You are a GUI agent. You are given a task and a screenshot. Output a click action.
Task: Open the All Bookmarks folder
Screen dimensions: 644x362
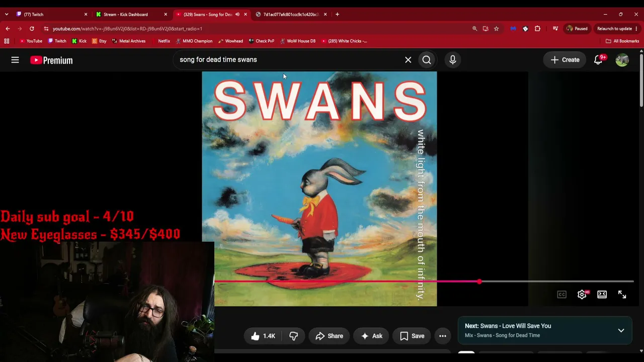point(622,41)
